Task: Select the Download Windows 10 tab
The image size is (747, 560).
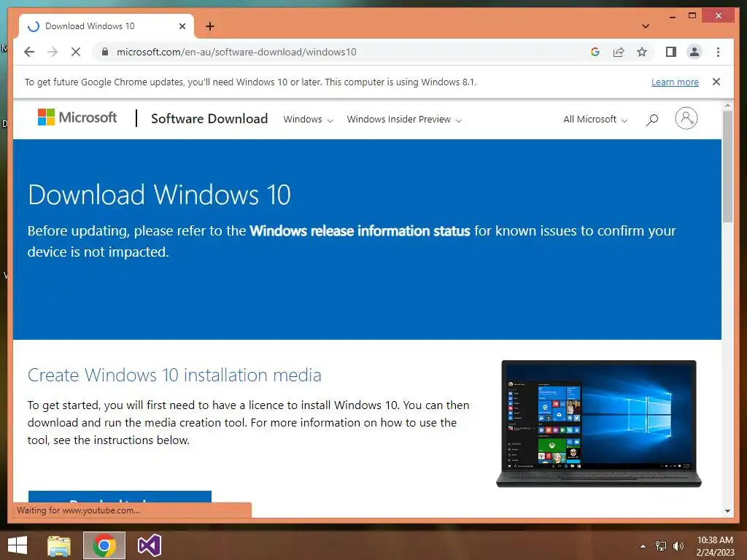Action: coord(106,26)
